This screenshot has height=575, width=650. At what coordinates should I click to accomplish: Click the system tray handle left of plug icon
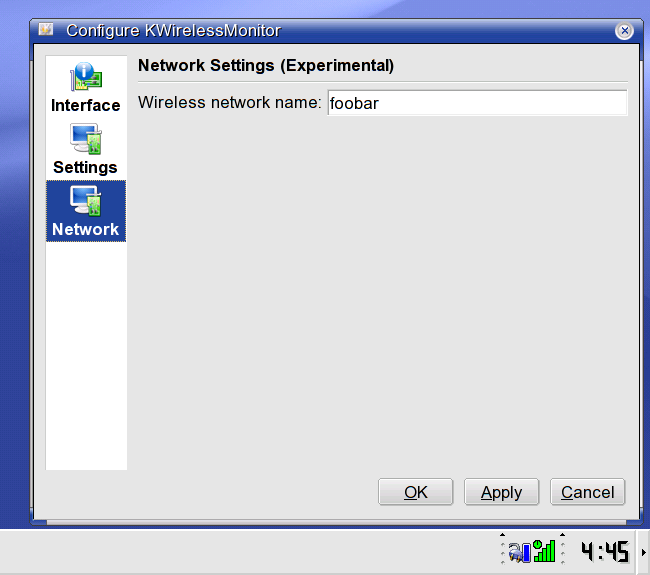[502, 549]
